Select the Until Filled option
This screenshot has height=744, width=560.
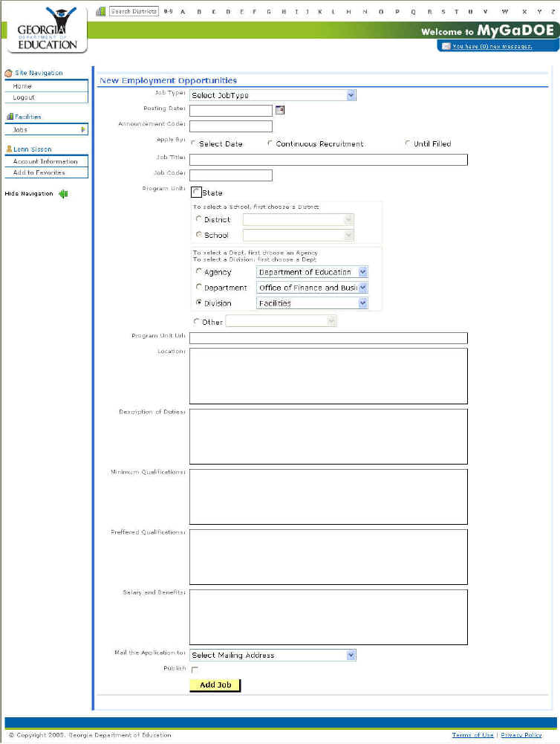407,143
